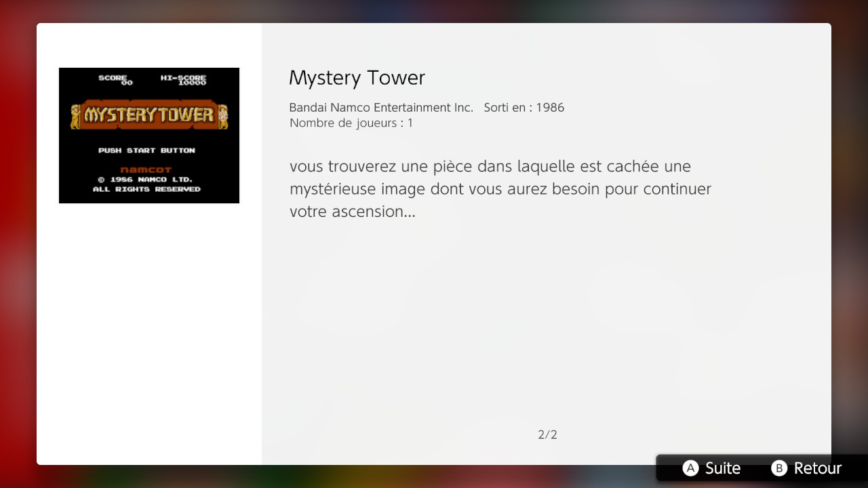Select the Retour label to go back
868x488 pixels.
[x=818, y=468]
